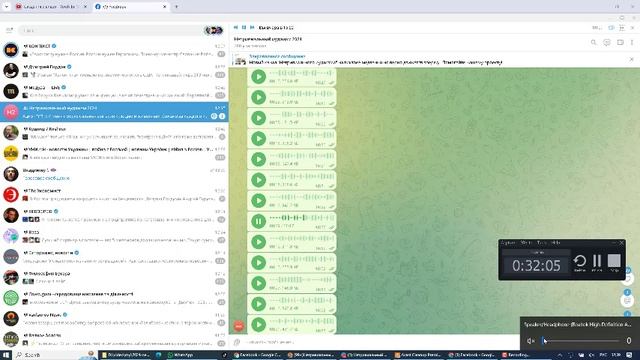640x360 pixels.
Task: Click the volume icon in top audio player
Action: click(x=611, y=28)
